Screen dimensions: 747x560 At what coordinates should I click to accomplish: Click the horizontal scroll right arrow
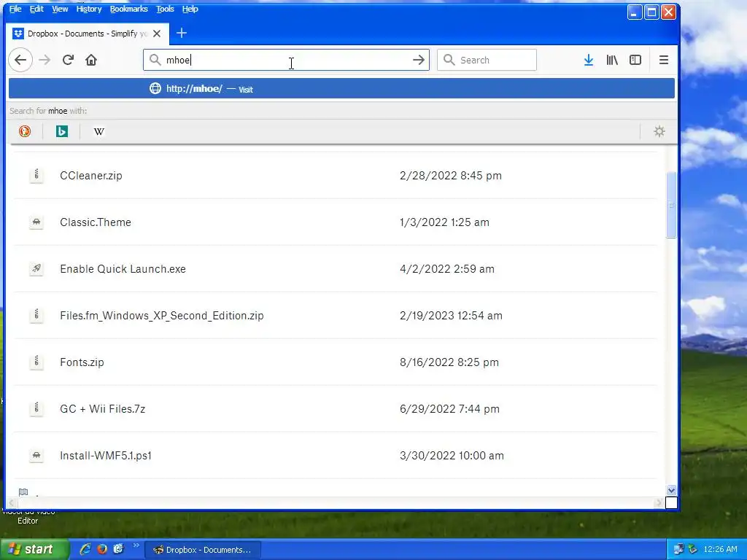pyautogui.click(x=659, y=503)
